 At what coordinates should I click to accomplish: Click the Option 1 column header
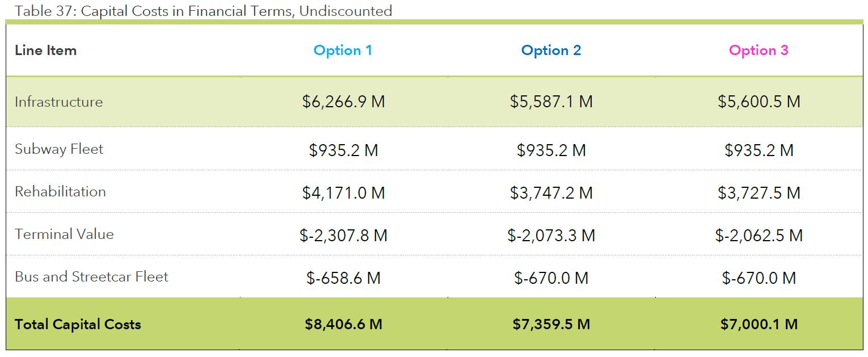click(343, 51)
